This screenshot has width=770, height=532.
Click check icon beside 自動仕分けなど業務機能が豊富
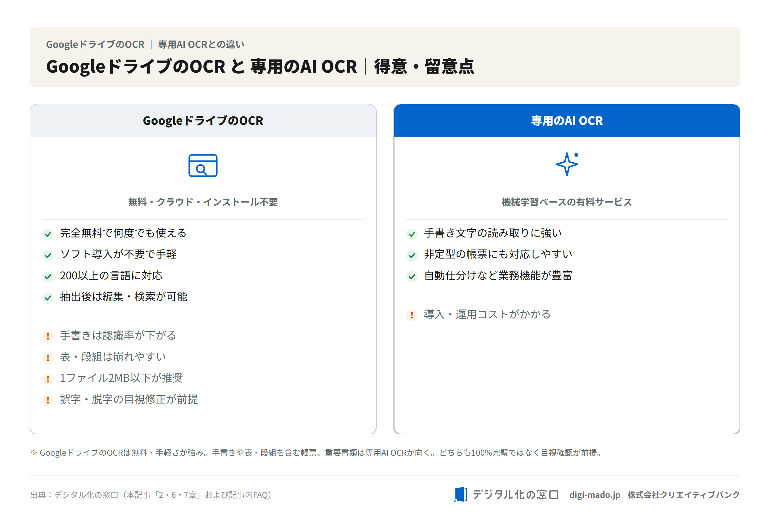(x=412, y=277)
